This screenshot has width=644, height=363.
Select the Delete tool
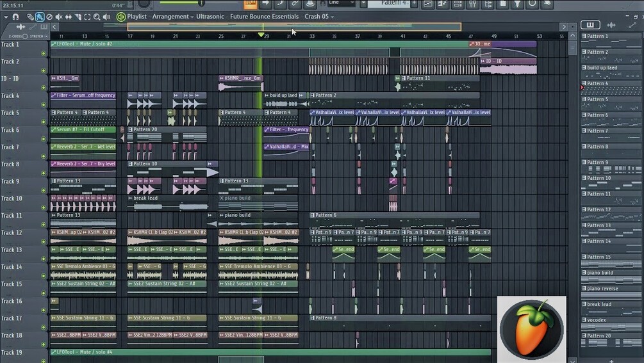pos(49,17)
